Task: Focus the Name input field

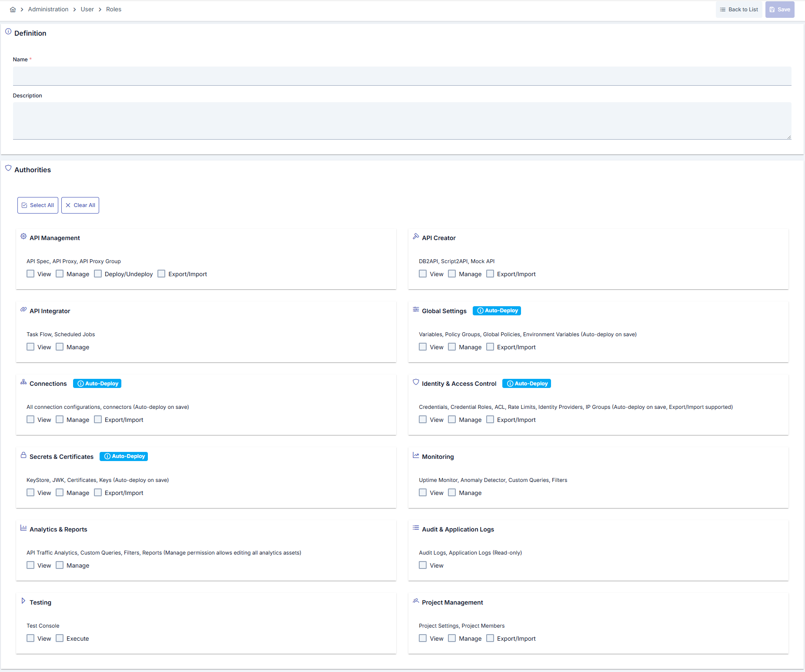Action: (x=402, y=76)
